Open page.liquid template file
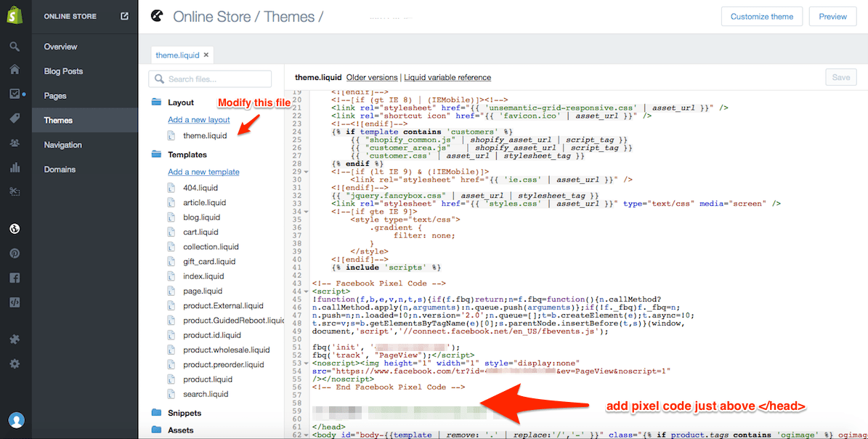The image size is (868, 439). coord(203,291)
